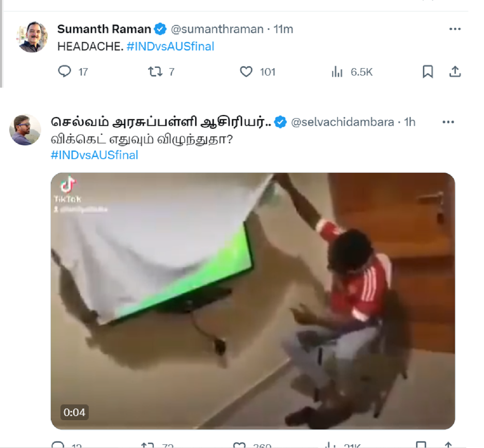The height and width of the screenshot is (448, 484).
Task: Visit @selvachidambara handle link
Action: coord(342,122)
